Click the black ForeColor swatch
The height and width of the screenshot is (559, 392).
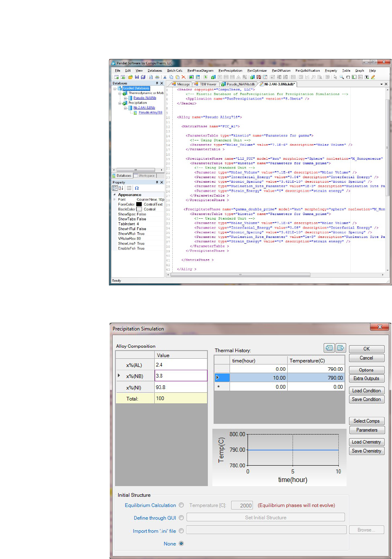[x=139, y=204]
